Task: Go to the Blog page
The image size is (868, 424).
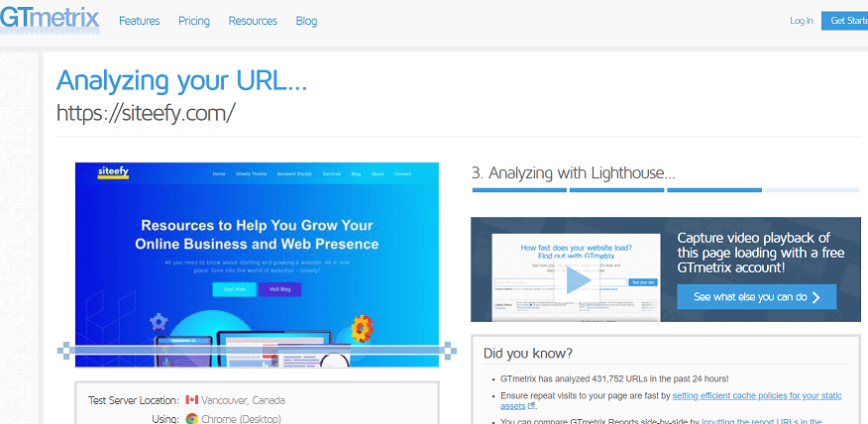Action: pos(306,21)
